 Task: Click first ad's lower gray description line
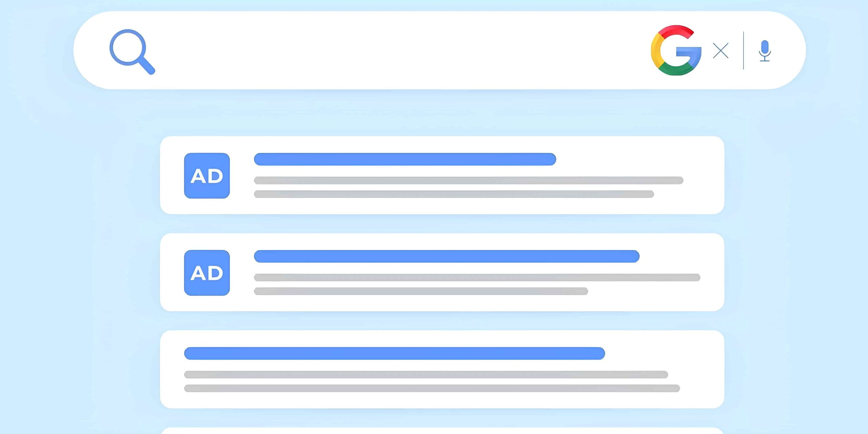point(454,194)
